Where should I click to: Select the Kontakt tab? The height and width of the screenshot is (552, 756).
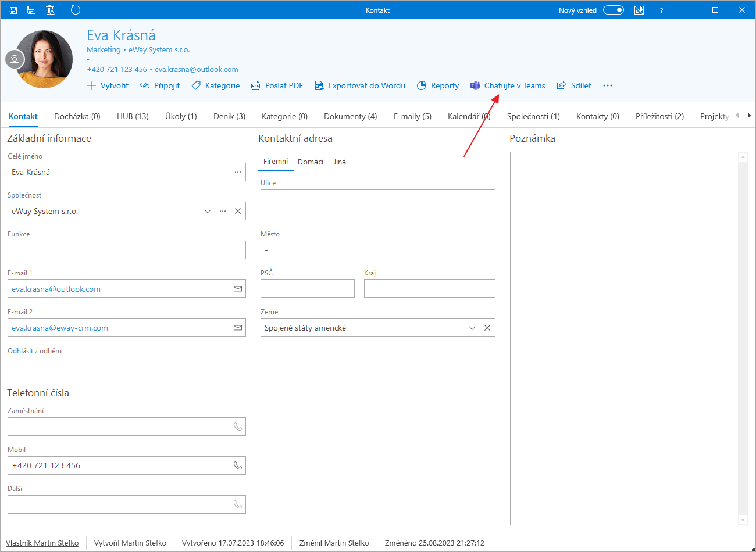[x=23, y=116]
